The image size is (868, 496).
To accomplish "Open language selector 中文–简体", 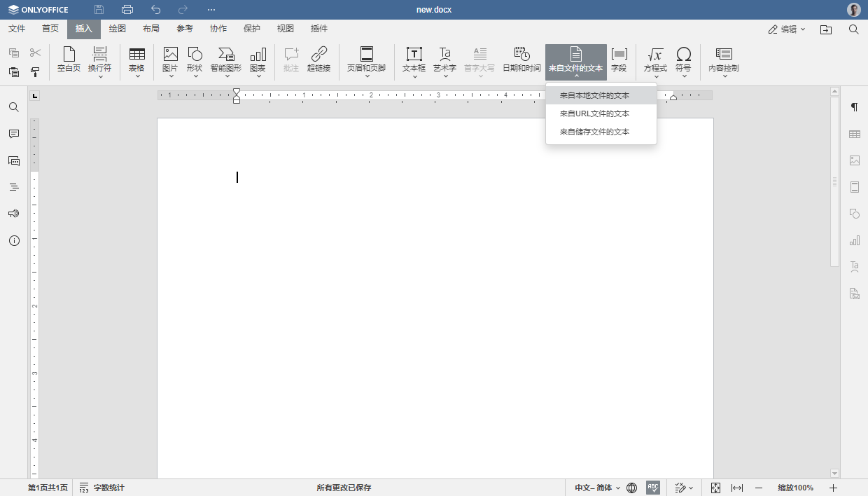I will 598,488.
